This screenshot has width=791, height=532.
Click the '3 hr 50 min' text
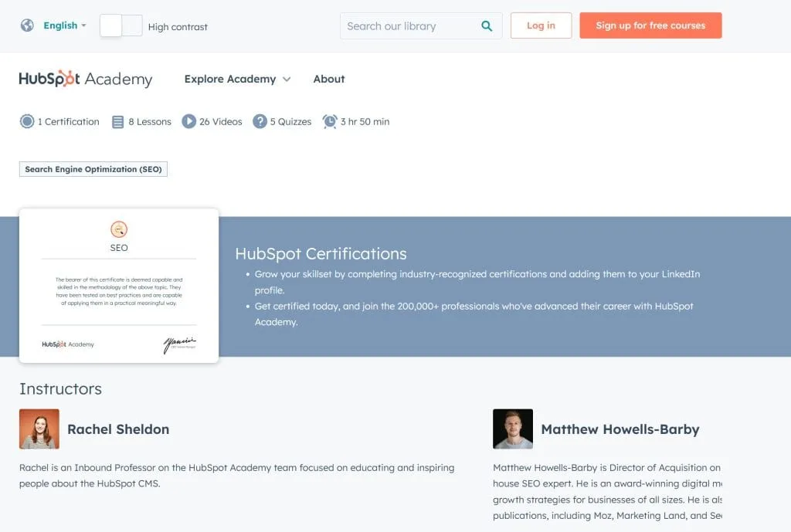365,121
